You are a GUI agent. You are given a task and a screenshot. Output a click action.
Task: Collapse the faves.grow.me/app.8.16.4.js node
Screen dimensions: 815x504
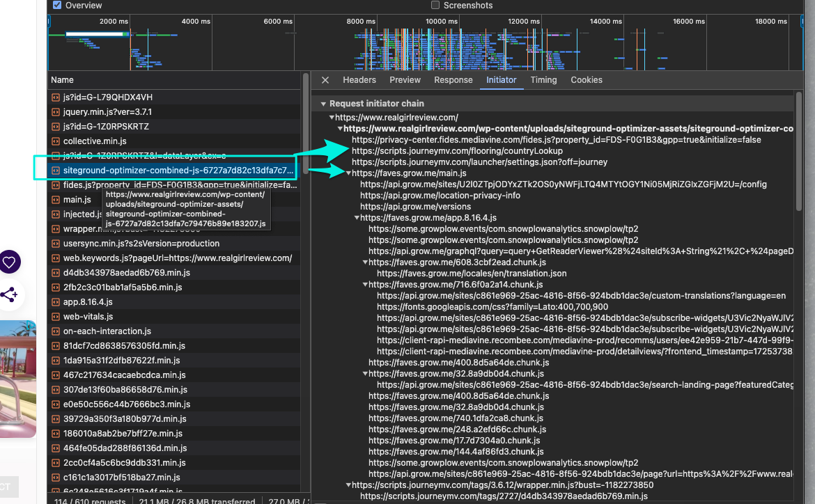point(357,218)
